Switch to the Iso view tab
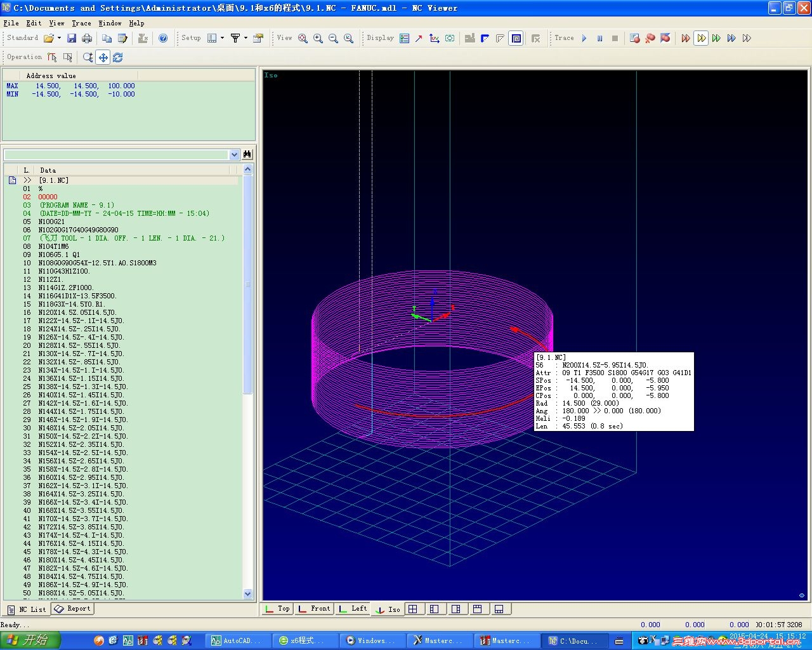Viewport: 812px width, 650px height. (x=388, y=609)
